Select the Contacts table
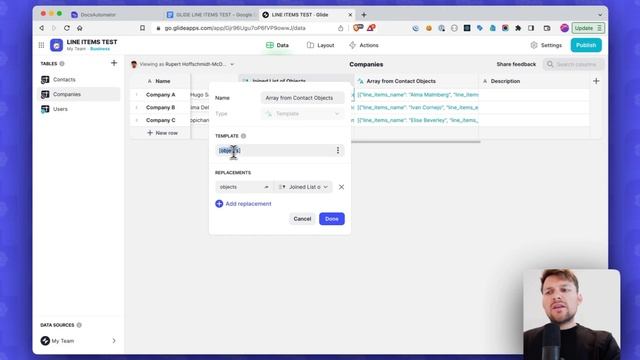This screenshot has width=640, height=360. (78, 80)
